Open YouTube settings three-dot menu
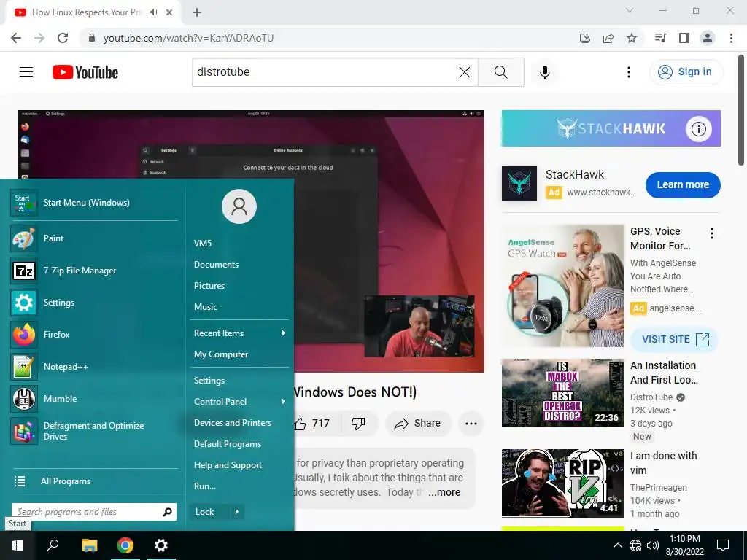Viewport: 747px width, 560px height. (x=628, y=72)
